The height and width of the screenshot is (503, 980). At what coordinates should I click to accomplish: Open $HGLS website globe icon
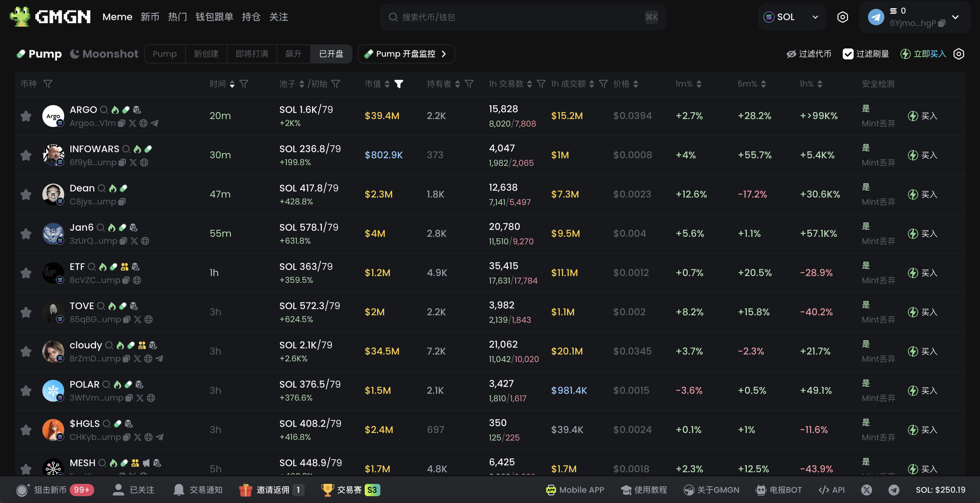coord(149,437)
